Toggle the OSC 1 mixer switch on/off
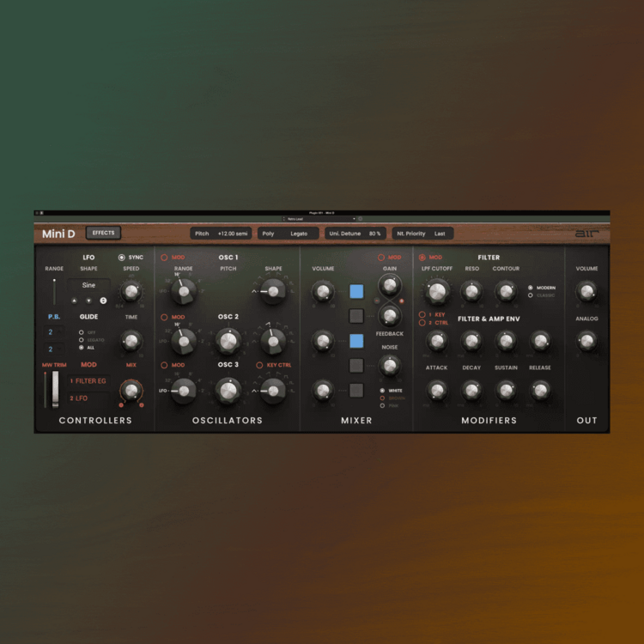Viewport: 644px width, 644px height. pos(356,291)
